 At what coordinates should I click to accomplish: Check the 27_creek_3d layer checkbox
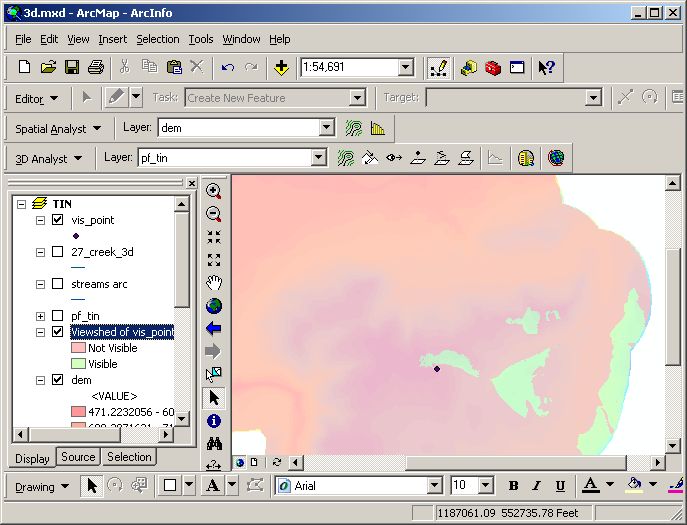coord(57,252)
